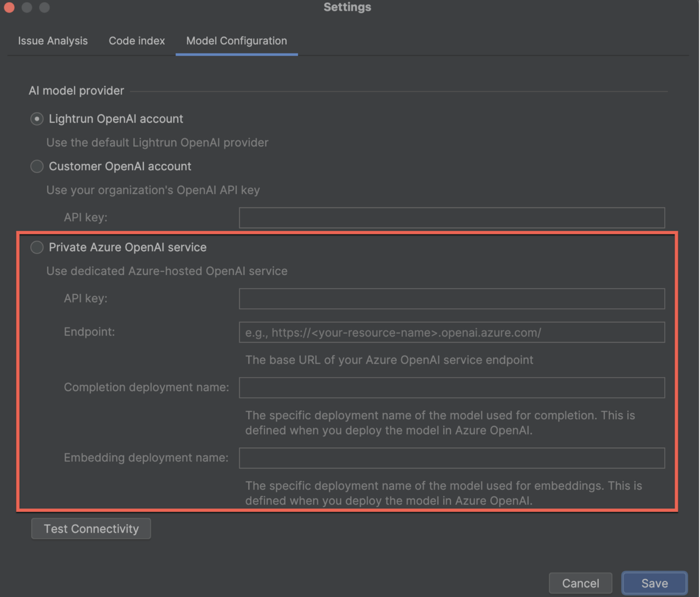Select Private Azure OpenAI service option
Viewport: 700px width, 597px height.
pos(37,247)
